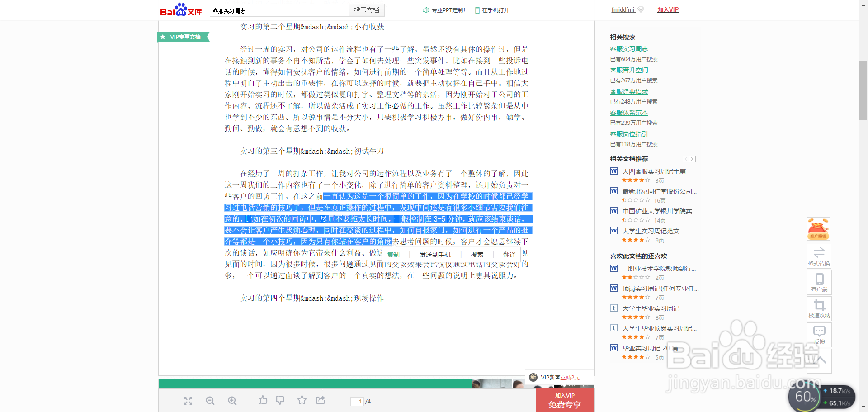Screen dimensions: 868x412
Task: Click the 客户端 download icon
Action: 819,282
